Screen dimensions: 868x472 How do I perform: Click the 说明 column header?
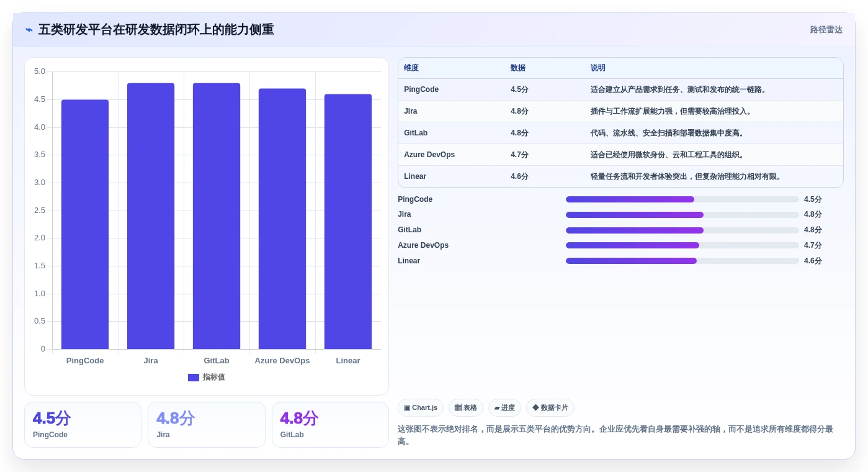coord(598,68)
